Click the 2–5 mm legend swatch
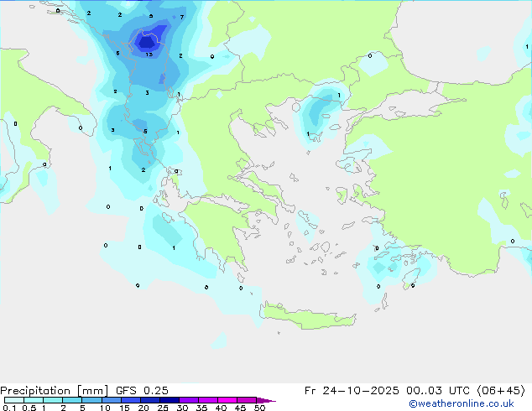532x411 pixels. click(x=72, y=400)
